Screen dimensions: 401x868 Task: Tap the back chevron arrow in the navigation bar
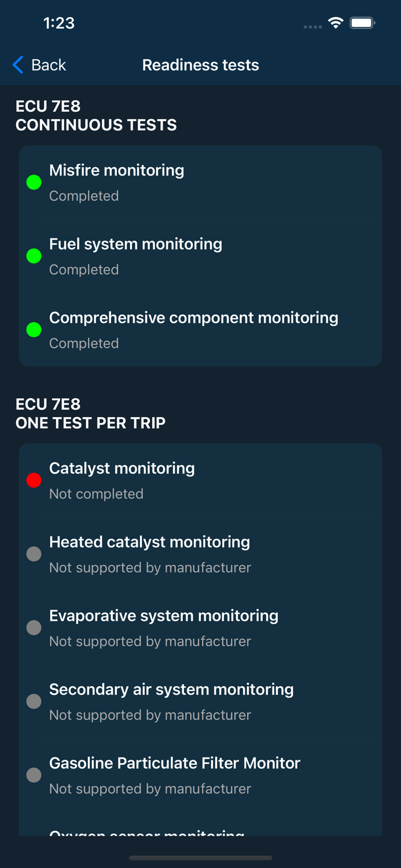[17, 65]
